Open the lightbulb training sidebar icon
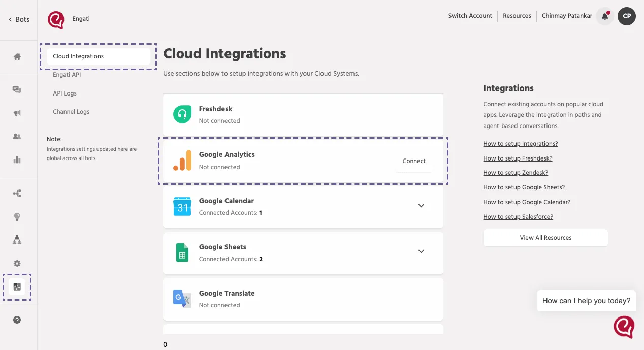 pyautogui.click(x=17, y=217)
